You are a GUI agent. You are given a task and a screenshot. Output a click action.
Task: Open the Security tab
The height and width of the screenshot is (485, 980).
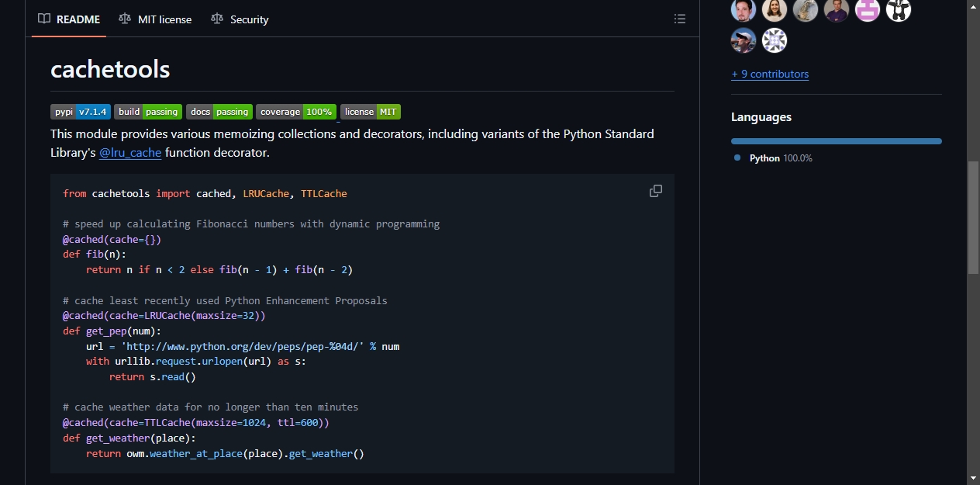tap(240, 19)
